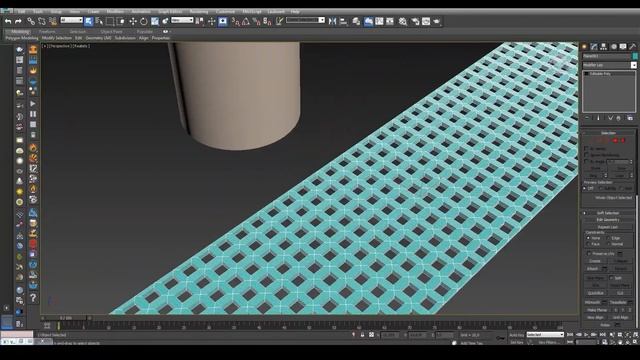
Task: Click the Mirror tool icon
Action: (332, 21)
